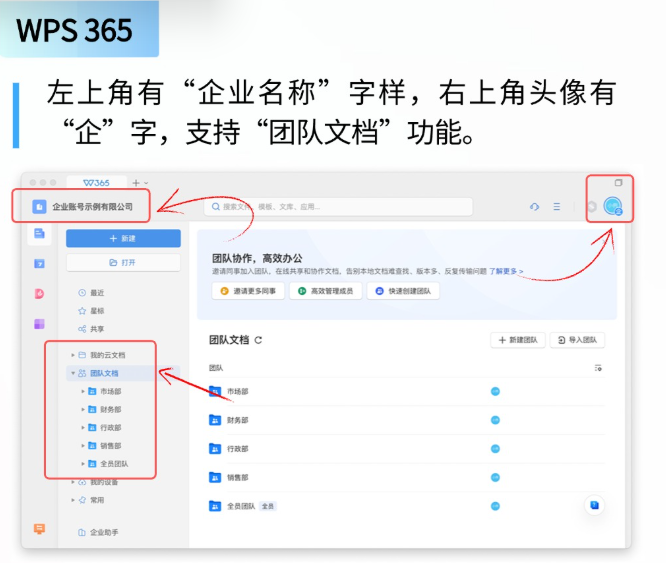Select 我的云文档 in sidebar tree
Screen dimensions: 666x563
coord(108,355)
